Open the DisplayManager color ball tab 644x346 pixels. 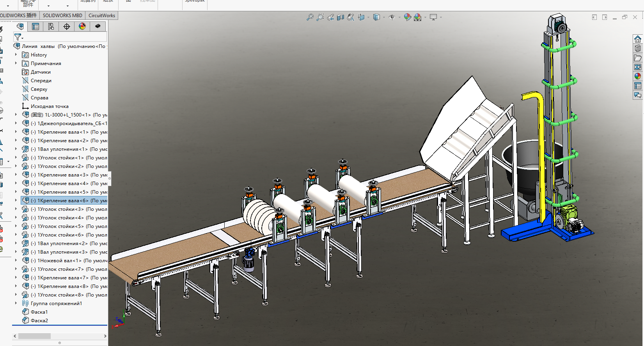(82, 26)
